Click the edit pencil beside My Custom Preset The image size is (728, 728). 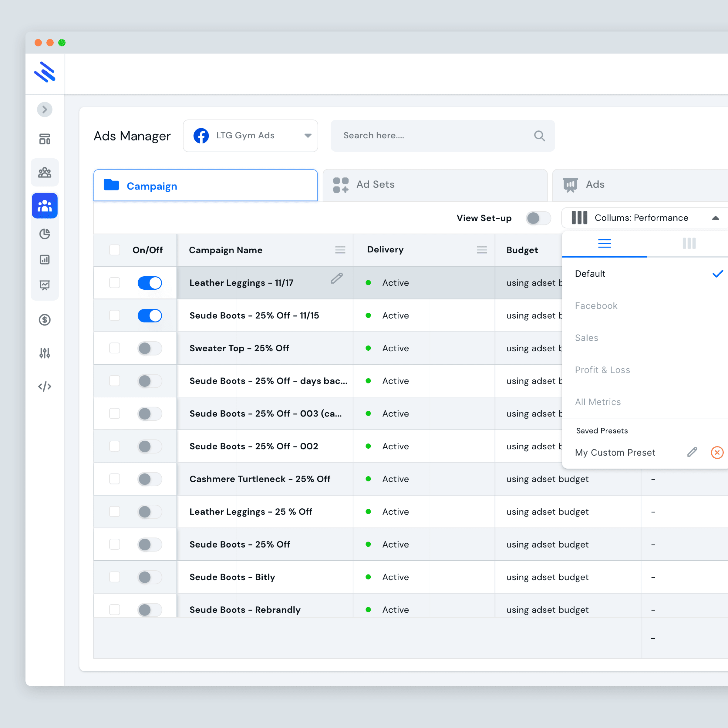(x=692, y=452)
